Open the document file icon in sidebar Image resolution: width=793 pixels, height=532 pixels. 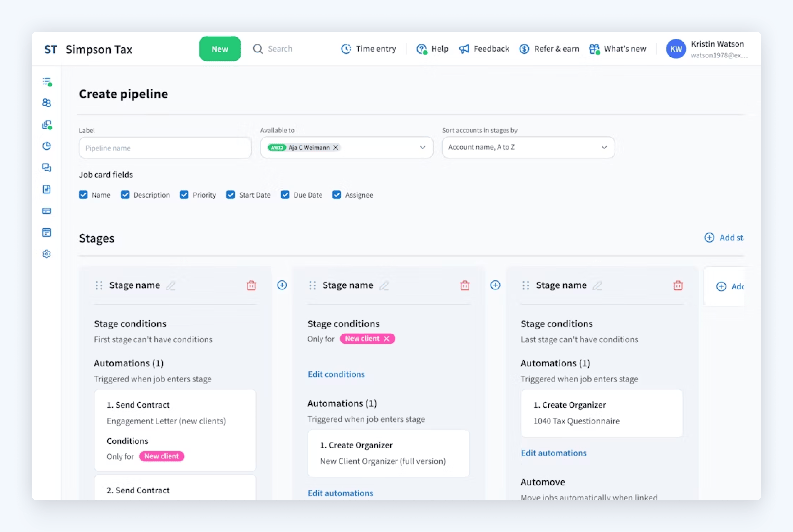[47, 189]
